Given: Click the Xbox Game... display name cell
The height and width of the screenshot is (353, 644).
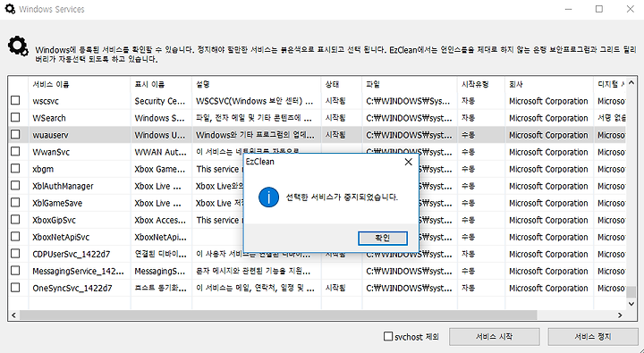Looking at the screenshot, I should (x=160, y=169).
